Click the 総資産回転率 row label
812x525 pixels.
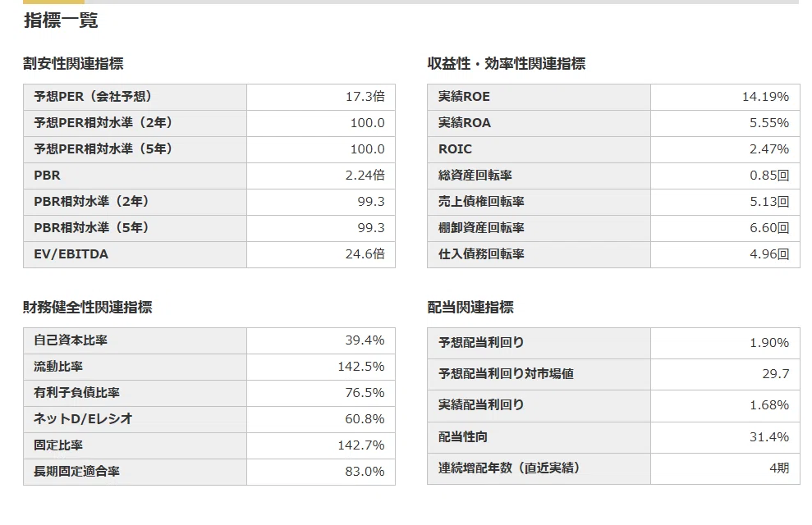click(475, 176)
